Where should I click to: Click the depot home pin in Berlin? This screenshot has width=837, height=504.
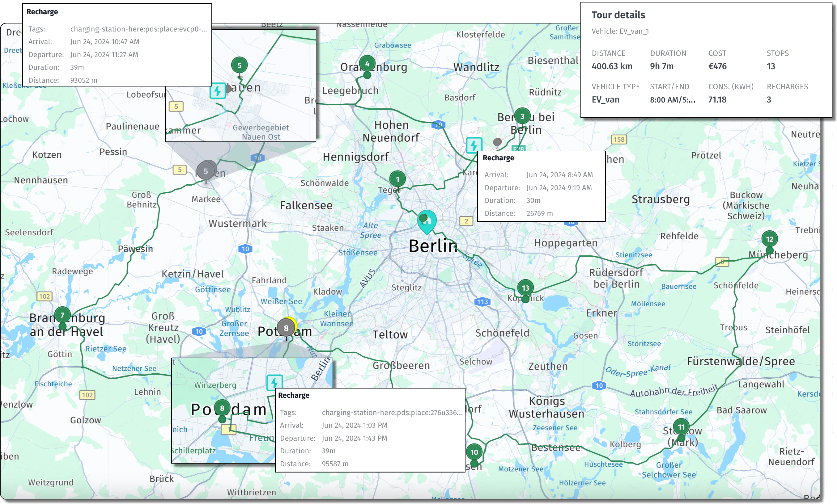click(427, 221)
